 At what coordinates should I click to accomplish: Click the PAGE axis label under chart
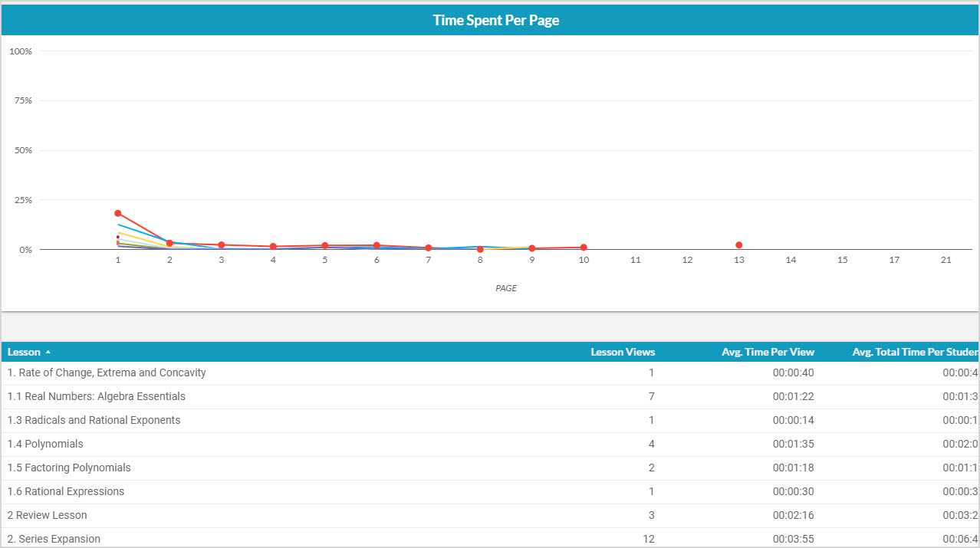point(505,289)
